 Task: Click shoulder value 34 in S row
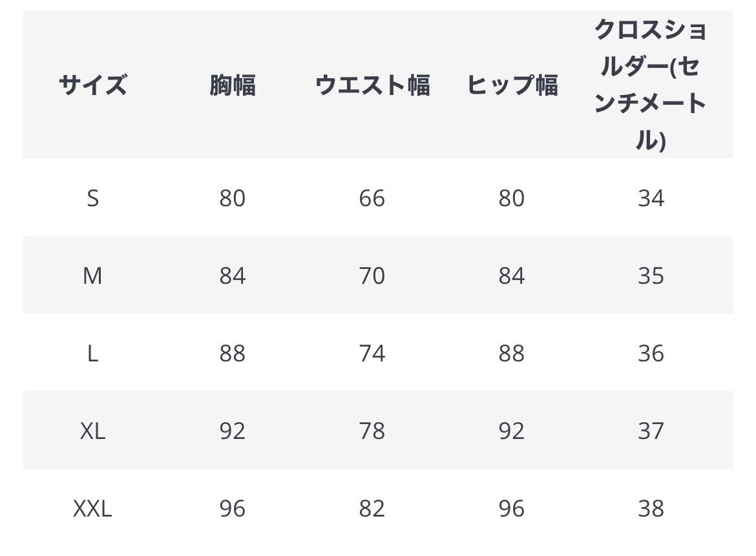[x=651, y=198]
